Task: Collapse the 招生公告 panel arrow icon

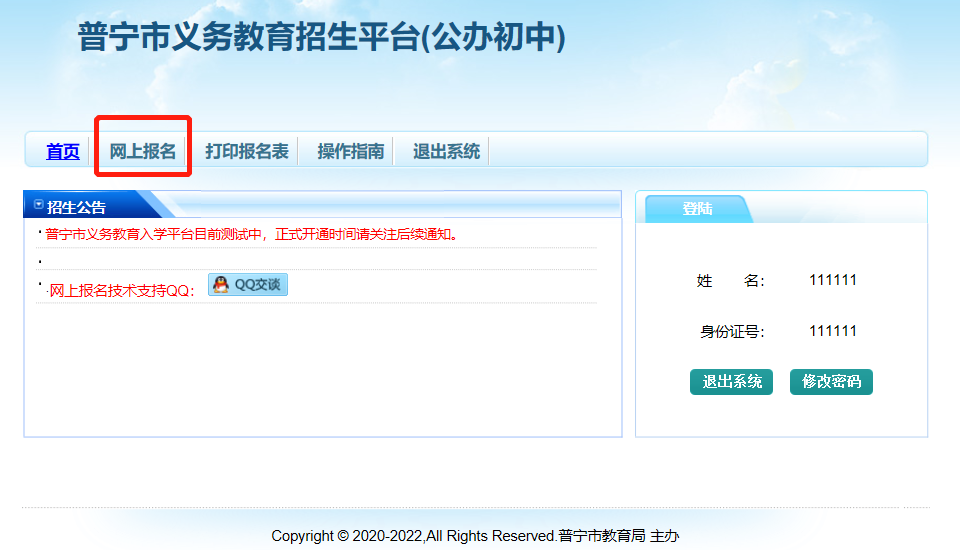Action: (39, 205)
